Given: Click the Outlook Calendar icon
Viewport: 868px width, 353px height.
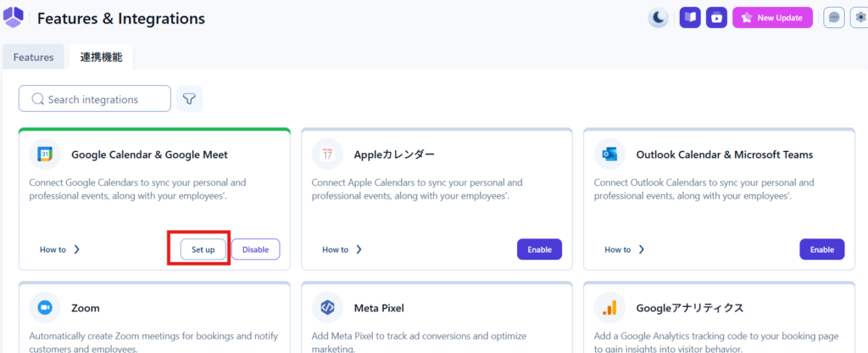Looking at the screenshot, I should (x=609, y=154).
